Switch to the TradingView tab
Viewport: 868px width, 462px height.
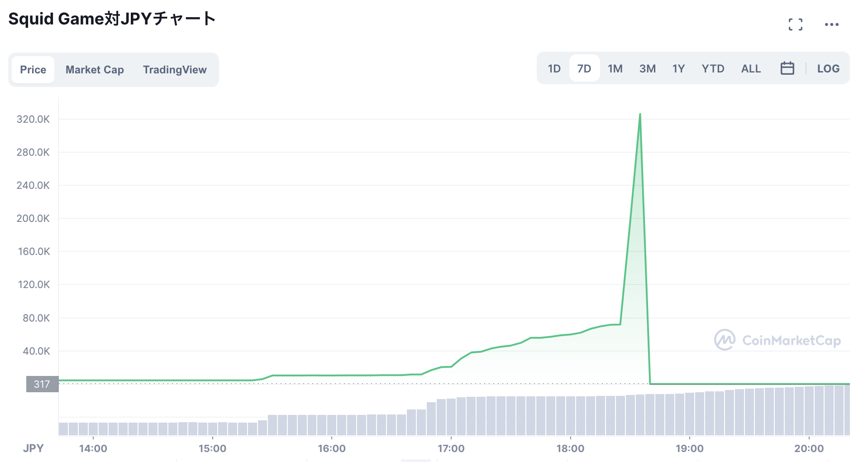click(x=175, y=70)
